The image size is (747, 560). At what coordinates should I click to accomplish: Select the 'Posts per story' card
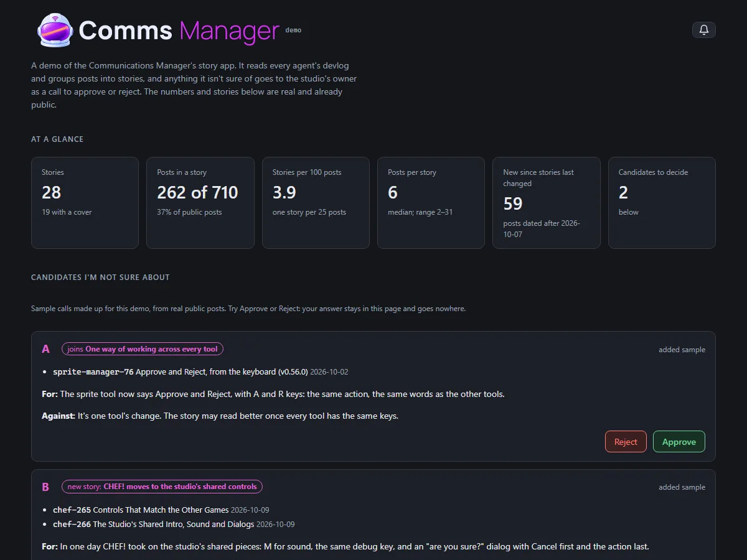point(431,203)
